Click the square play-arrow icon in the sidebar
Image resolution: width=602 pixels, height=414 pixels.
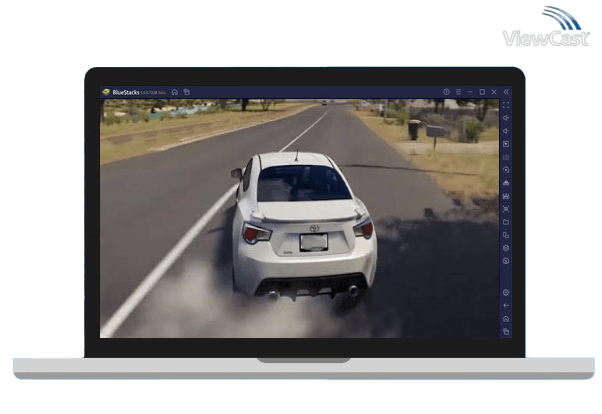click(506, 144)
